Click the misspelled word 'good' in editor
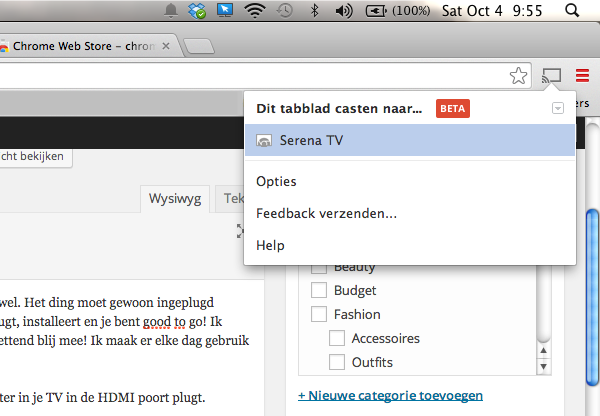 tap(156, 321)
